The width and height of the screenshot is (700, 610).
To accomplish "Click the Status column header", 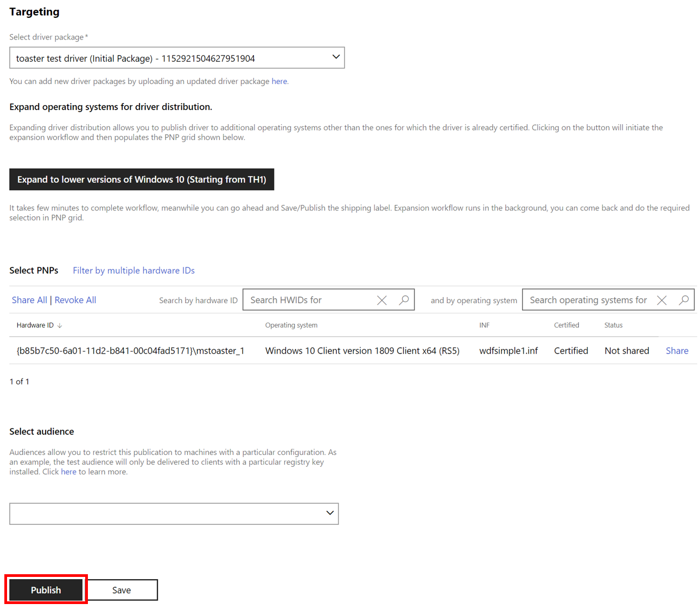I will (614, 325).
